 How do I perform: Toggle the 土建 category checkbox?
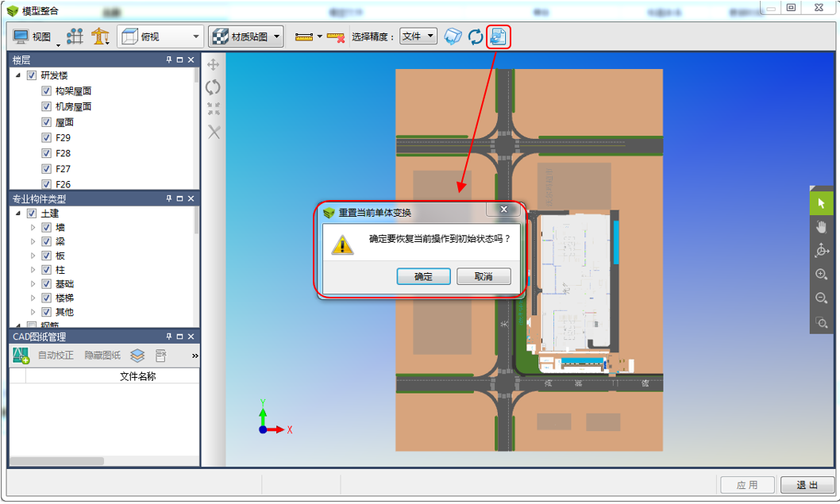coord(32,214)
